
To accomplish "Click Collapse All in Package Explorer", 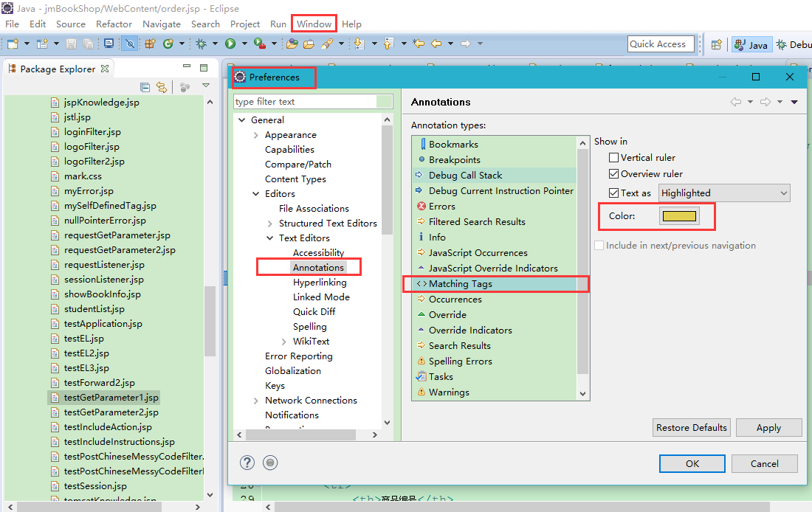I will point(145,87).
